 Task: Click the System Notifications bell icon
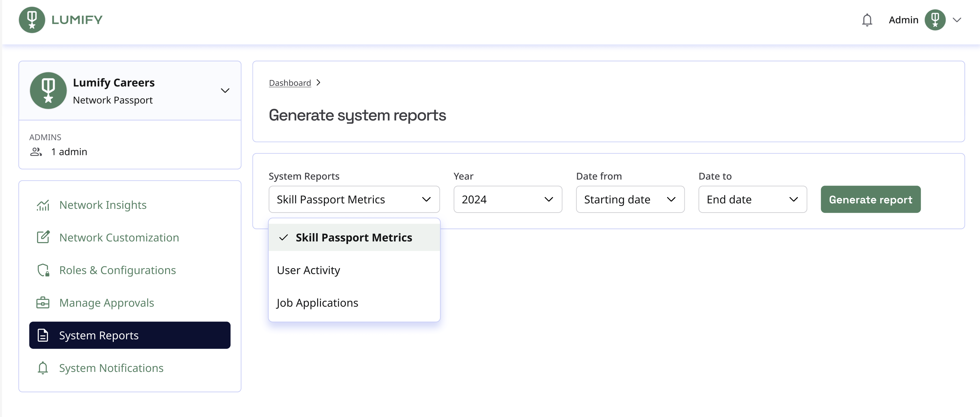pyautogui.click(x=43, y=368)
